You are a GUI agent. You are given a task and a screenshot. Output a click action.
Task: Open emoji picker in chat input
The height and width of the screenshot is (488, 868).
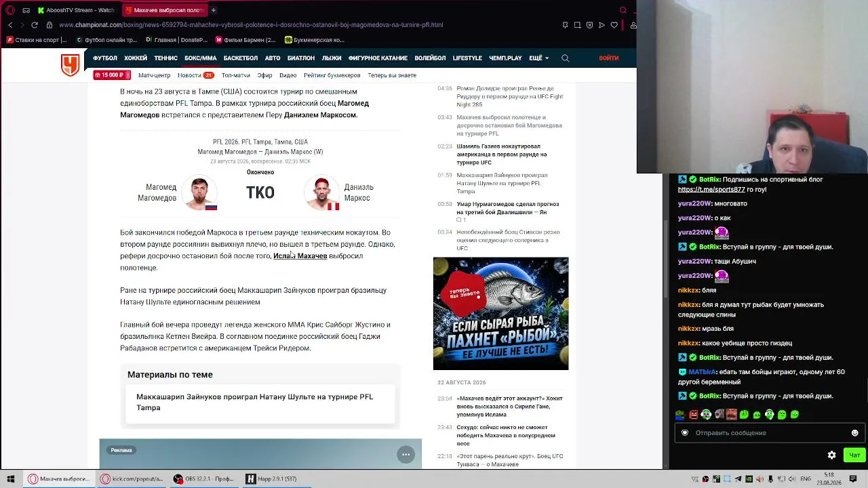tap(854, 433)
